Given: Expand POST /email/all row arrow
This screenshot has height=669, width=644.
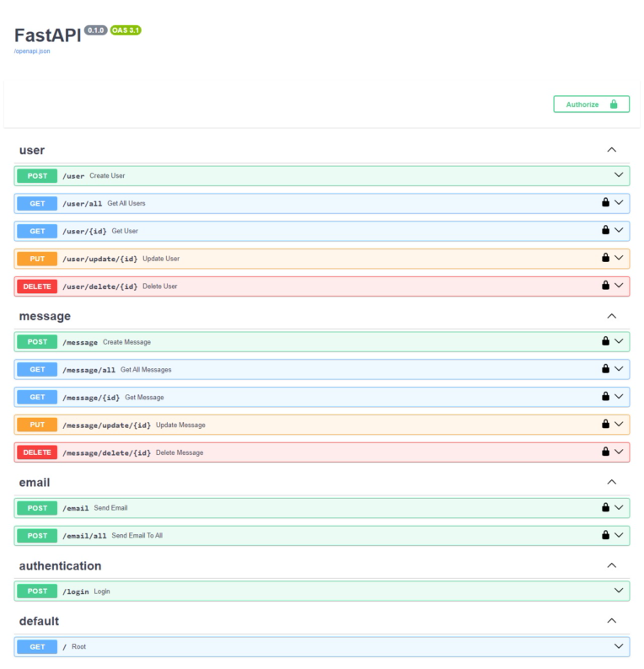Looking at the screenshot, I should click(x=619, y=535).
